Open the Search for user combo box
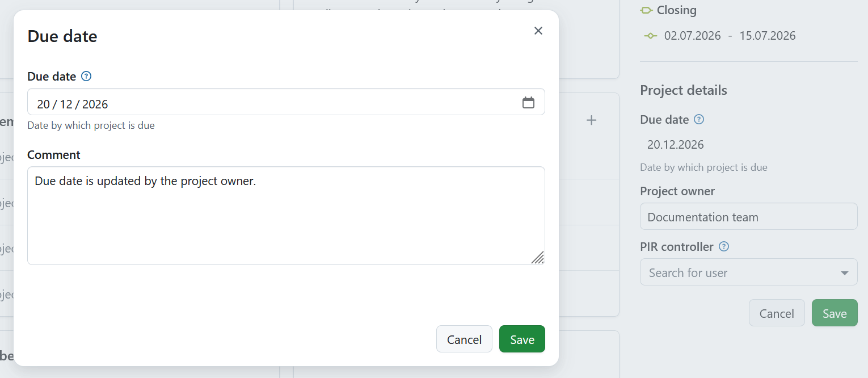Image resolution: width=868 pixels, height=378 pixels. coord(738,272)
